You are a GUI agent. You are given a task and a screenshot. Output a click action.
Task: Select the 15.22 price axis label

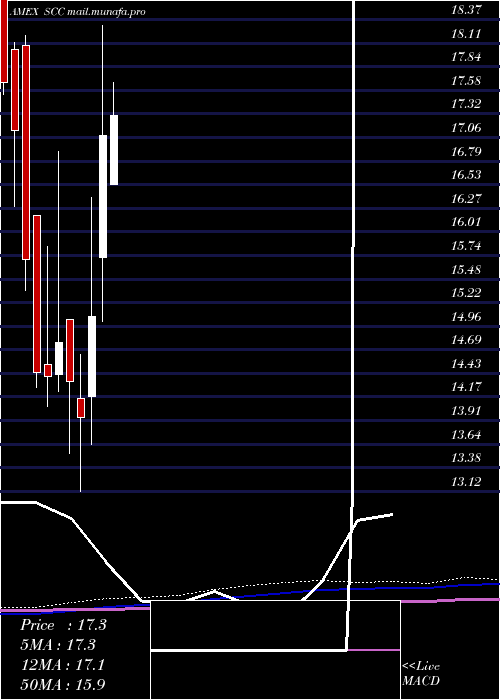[466, 292]
